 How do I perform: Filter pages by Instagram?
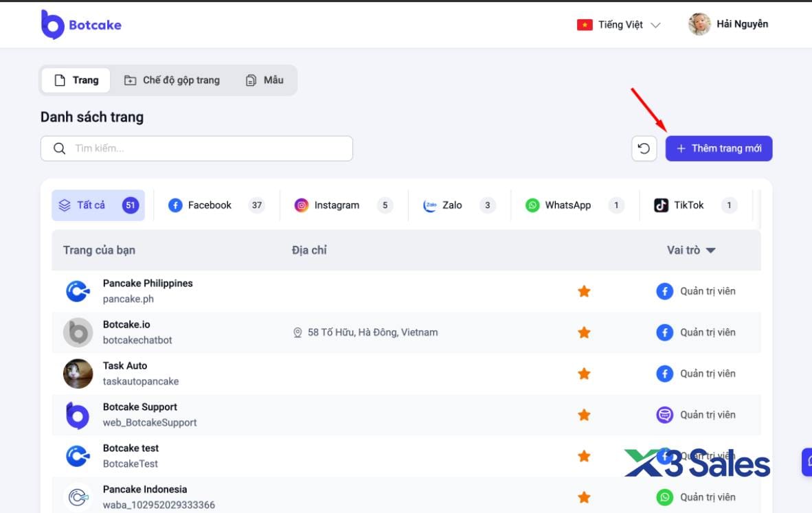pyautogui.click(x=344, y=205)
